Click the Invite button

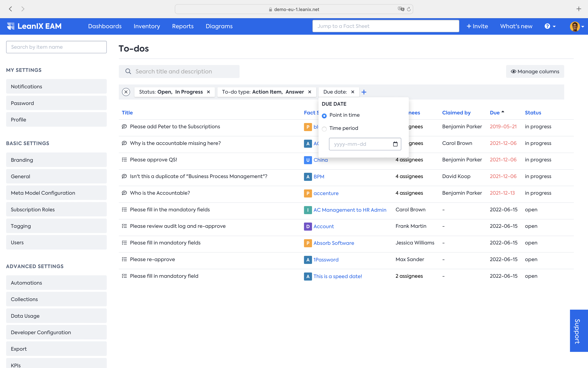point(477,26)
